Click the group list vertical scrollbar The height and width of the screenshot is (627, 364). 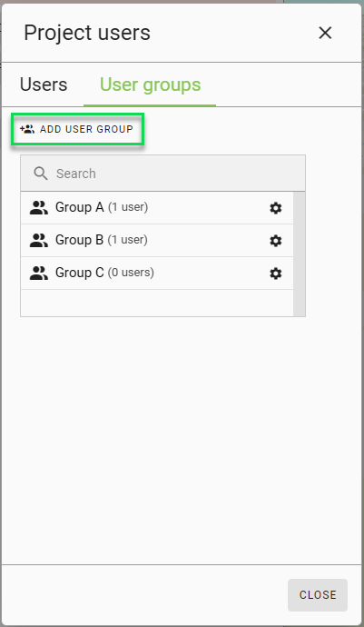(x=299, y=254)
